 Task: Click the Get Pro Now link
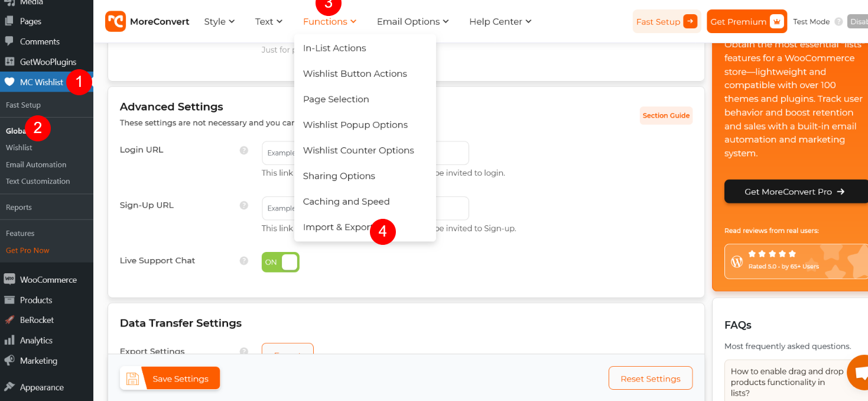[28, 250]
